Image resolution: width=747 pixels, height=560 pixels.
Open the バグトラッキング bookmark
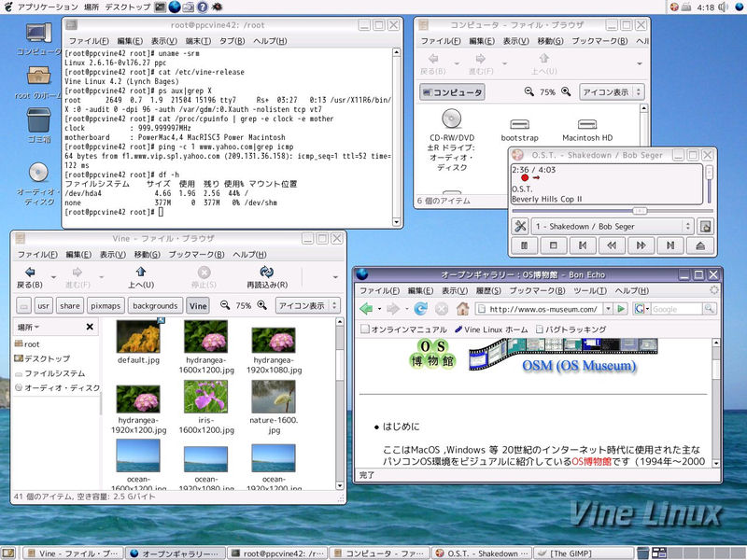tap(571, 329)
